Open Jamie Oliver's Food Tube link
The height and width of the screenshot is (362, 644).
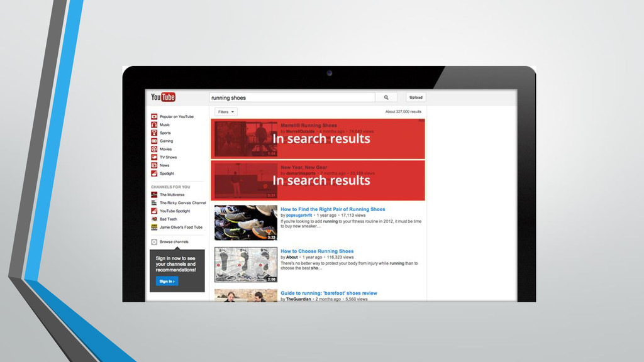(x=181, y=227)
